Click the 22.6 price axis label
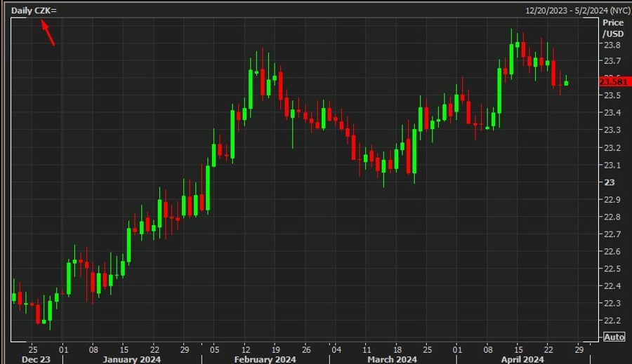This screenshot has width=632, height=364. [612, 252]
